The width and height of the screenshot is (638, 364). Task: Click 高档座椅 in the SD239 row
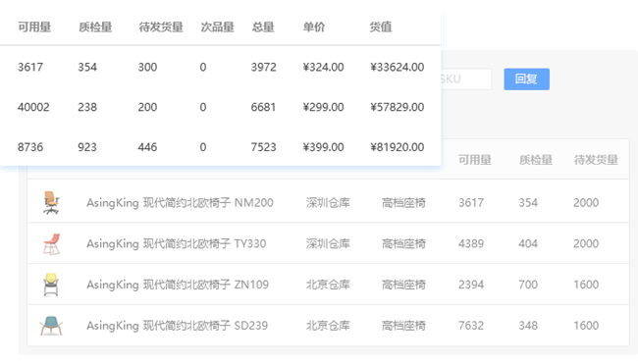point(403,326)
